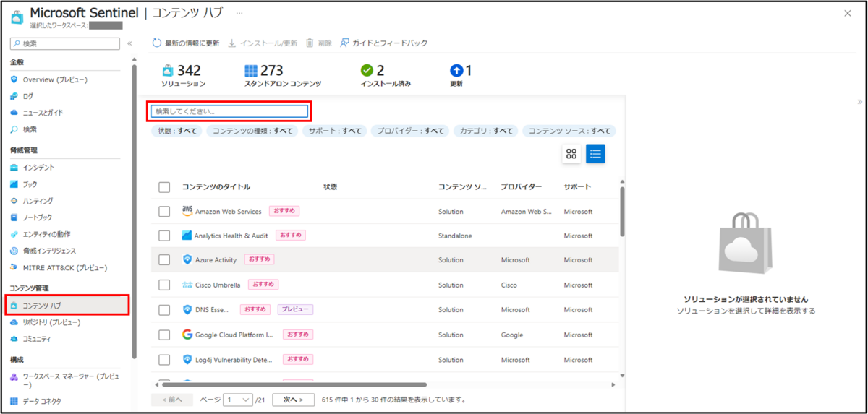The width and height of the screenshot is (868, 414).
Task: Filter by 1 更新 tile
Action: tap(460, 75)
